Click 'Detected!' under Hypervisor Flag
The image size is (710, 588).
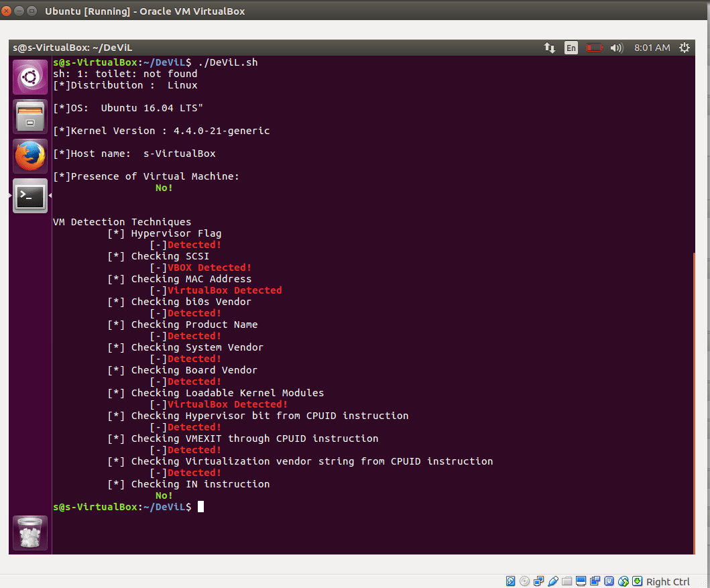click(194, 245)
